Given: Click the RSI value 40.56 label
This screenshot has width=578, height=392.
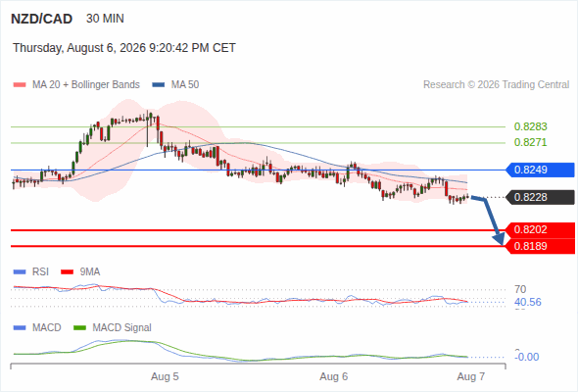Looking at the screenshot, I should pos(528,303).
